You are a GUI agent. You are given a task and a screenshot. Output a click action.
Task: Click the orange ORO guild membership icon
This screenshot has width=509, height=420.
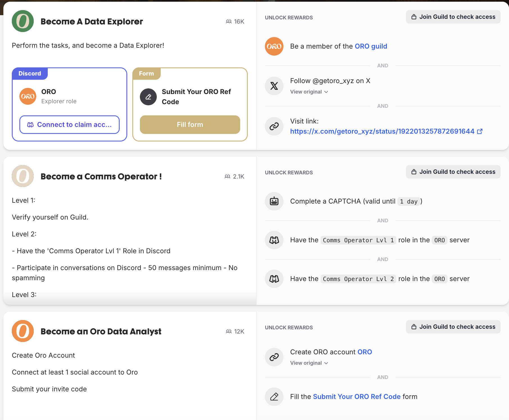coord(274,46)
